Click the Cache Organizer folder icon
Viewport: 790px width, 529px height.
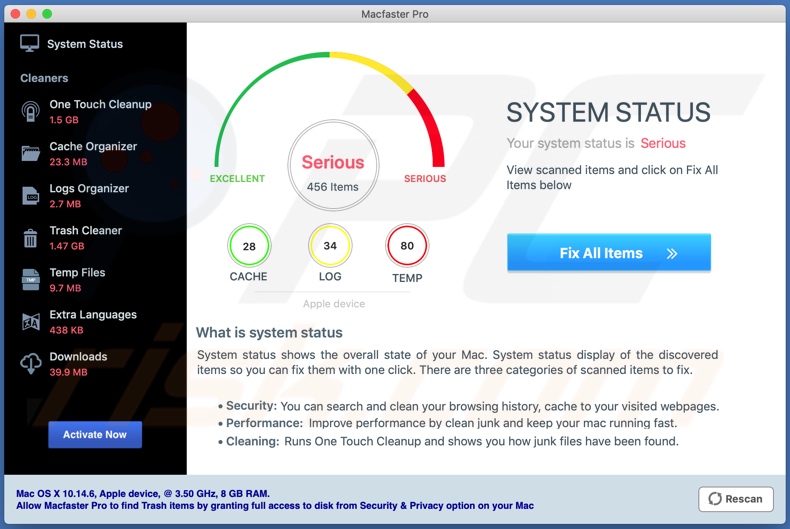pos(30,153)
